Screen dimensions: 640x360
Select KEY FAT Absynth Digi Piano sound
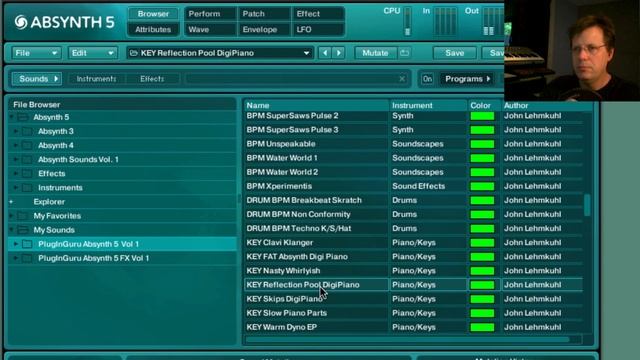pyautogui.click(x=297, y=257)
